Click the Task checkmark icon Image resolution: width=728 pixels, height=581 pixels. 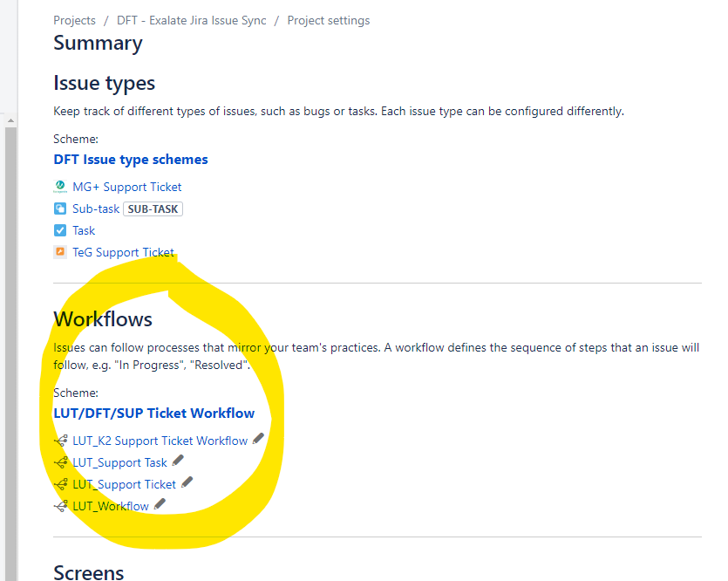click(60, 230)
